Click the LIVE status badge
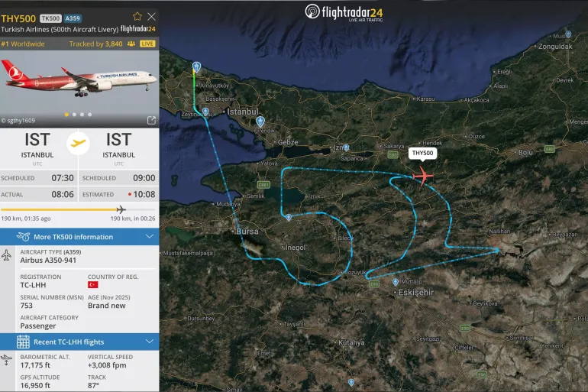 coord(147,44)
